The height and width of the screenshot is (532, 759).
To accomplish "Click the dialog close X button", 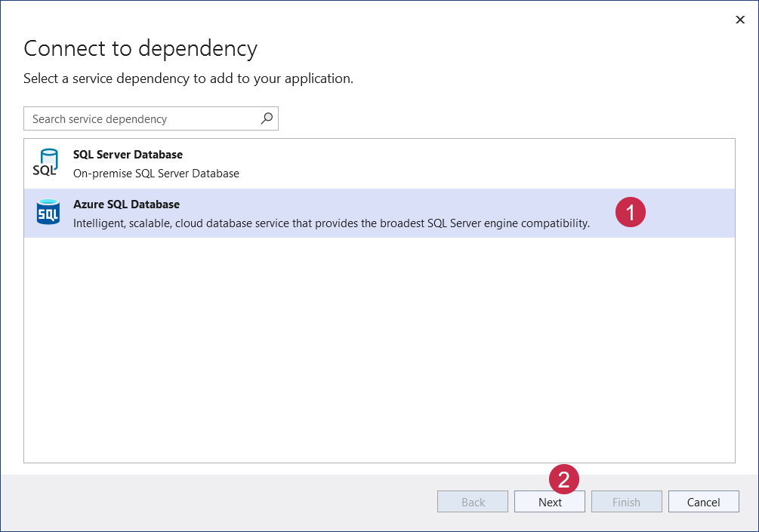I will click(740, 20).
